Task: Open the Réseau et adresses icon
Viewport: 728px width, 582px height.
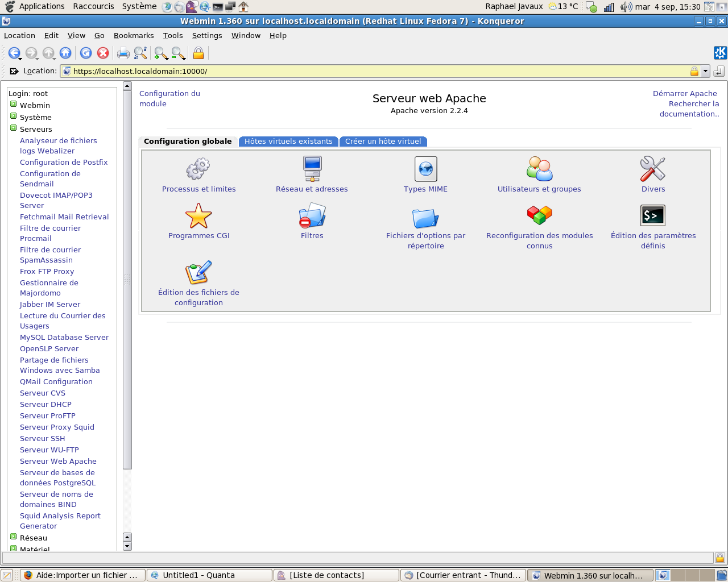Action: click(312, 169)
